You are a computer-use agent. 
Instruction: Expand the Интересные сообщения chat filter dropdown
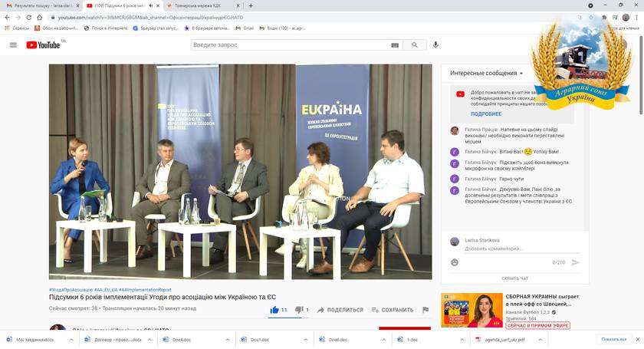521,73
